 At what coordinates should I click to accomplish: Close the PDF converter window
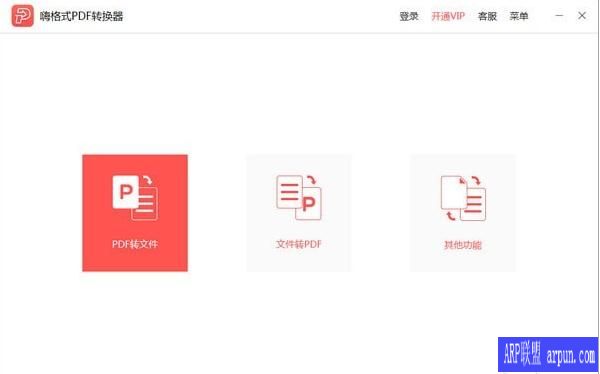point(582,16)
